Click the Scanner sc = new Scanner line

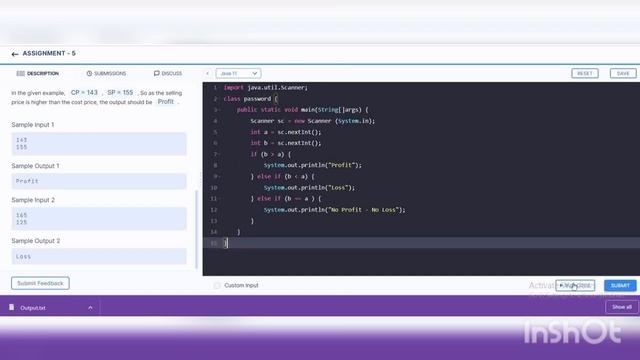click(x=313, y=121)
